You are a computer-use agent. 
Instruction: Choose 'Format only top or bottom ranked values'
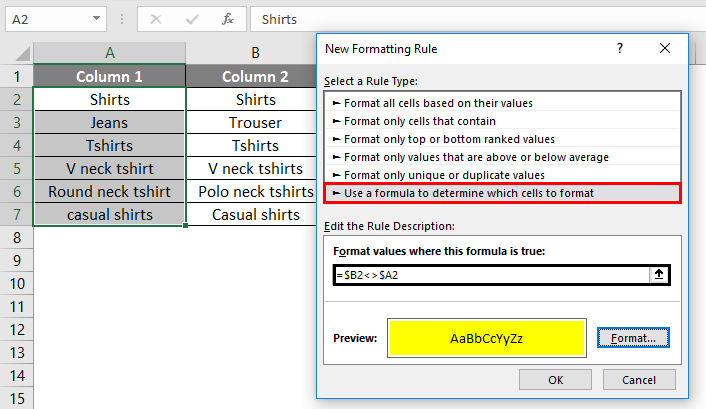pos(447,139)
